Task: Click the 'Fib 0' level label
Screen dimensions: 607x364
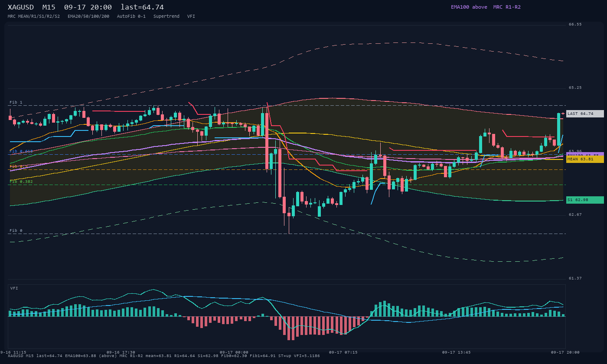Action: point(16,231)
